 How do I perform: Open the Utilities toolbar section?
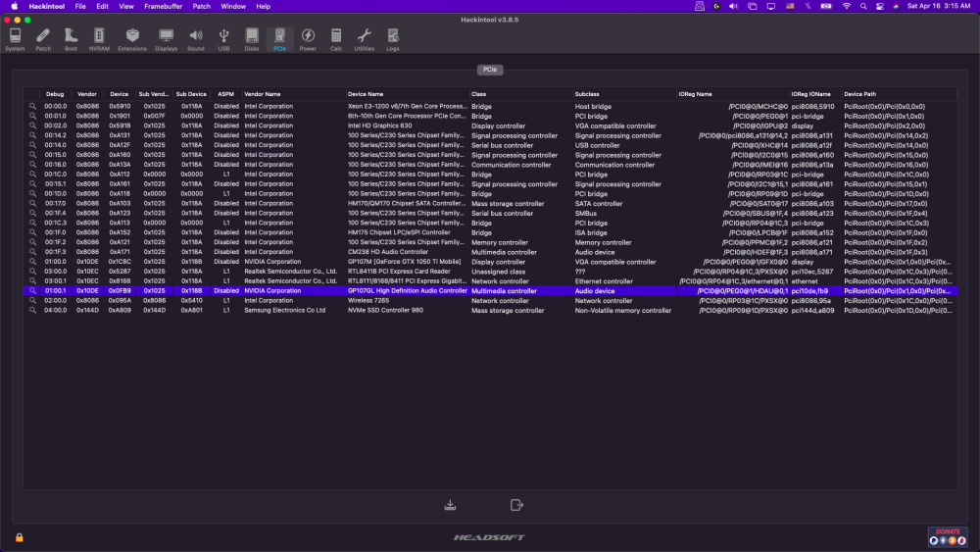point(364,39)
